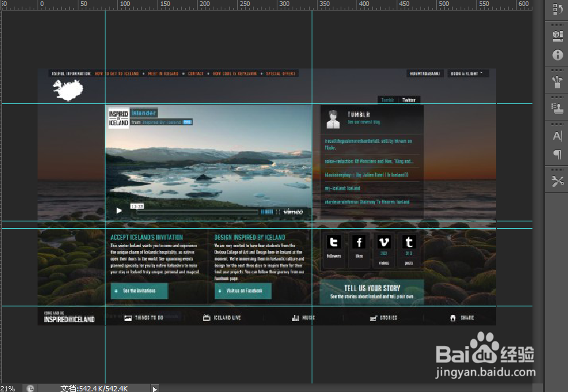Click the white Iceland map logo in canvas

(68, 90)
